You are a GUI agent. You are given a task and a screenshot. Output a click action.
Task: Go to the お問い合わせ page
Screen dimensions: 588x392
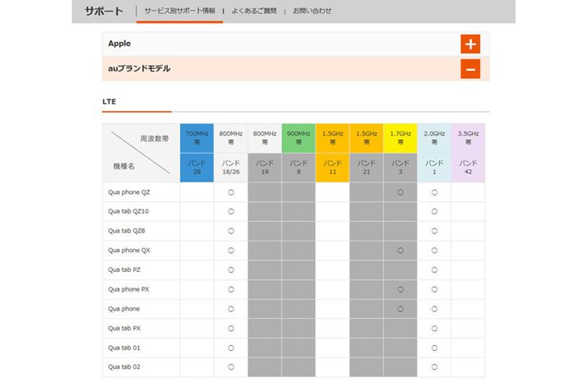(313, 11)
